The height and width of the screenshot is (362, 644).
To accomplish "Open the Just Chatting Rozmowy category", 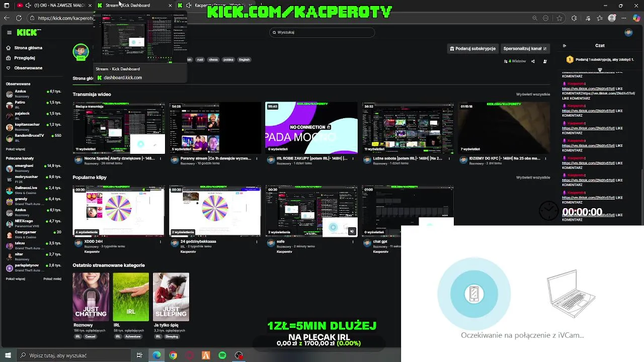I will click(x=91, y=297).
